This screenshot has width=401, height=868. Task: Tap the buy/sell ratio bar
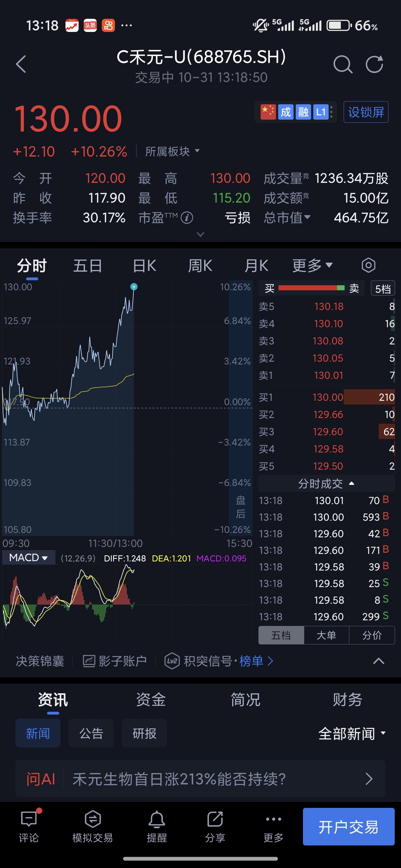311,288
